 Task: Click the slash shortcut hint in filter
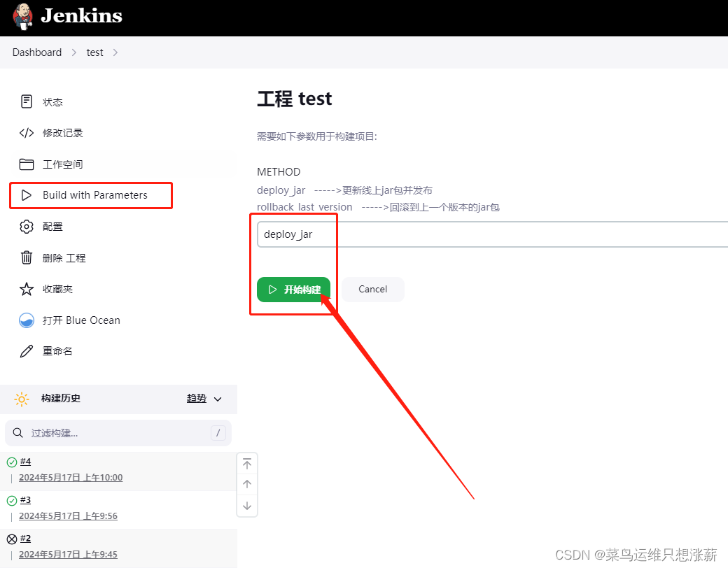click(x=218, y=433)
